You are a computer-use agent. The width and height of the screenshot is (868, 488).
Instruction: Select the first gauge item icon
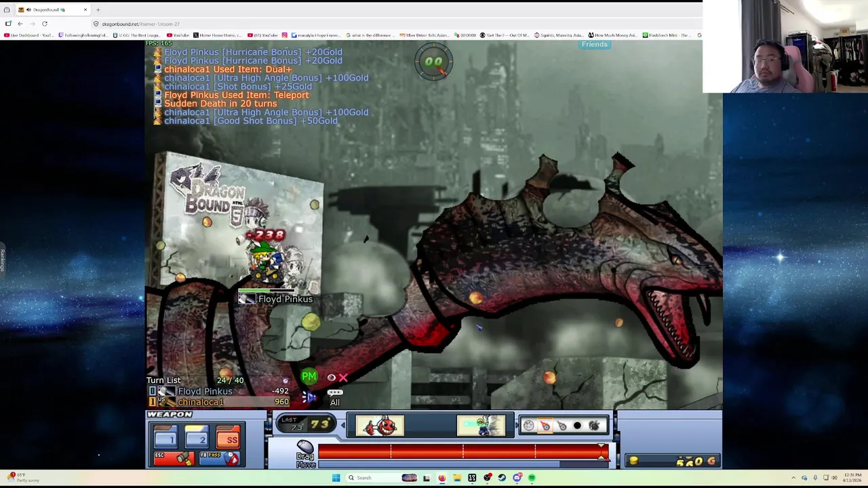click(529, 426)
